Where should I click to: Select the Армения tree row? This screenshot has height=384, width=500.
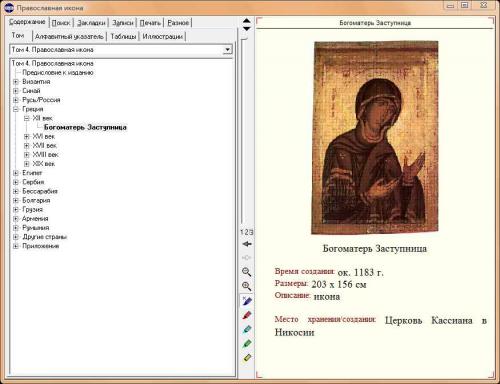pos(35,219)
